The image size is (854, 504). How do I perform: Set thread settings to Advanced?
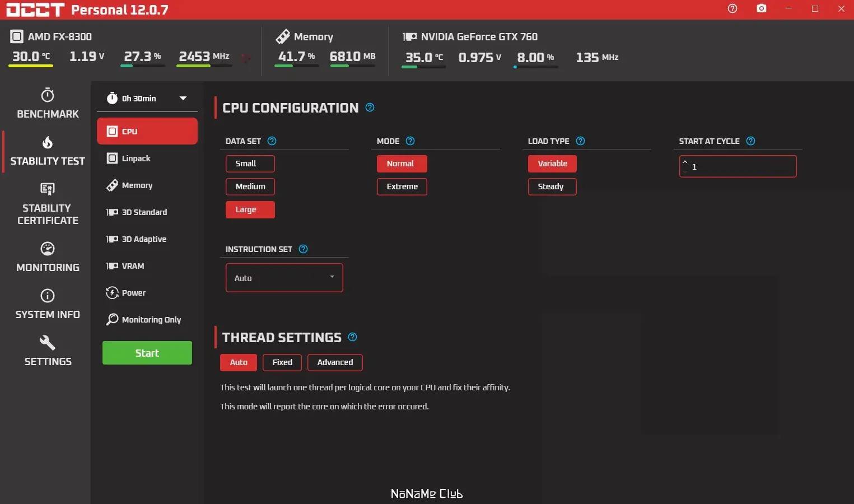point(335,362)
